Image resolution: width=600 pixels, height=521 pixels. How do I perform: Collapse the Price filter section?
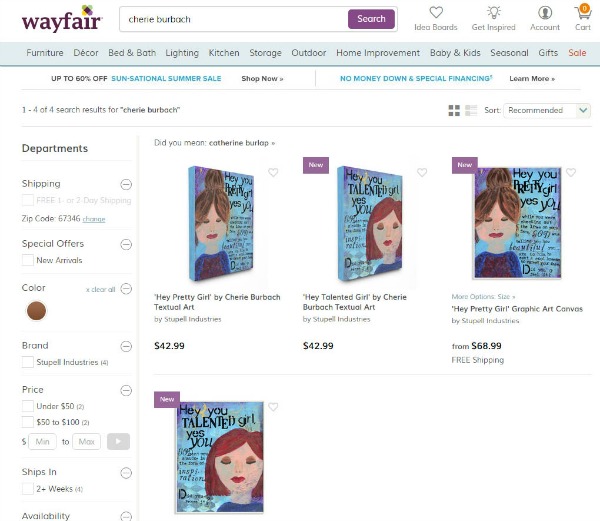click(x=126, y=390)
